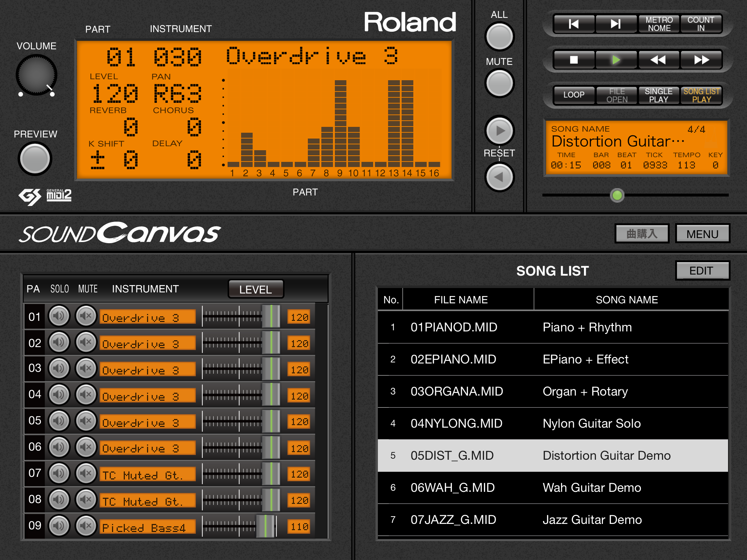Open a file with FILE OPEN
The image size is (747, 560).
(x=617, y=95)
